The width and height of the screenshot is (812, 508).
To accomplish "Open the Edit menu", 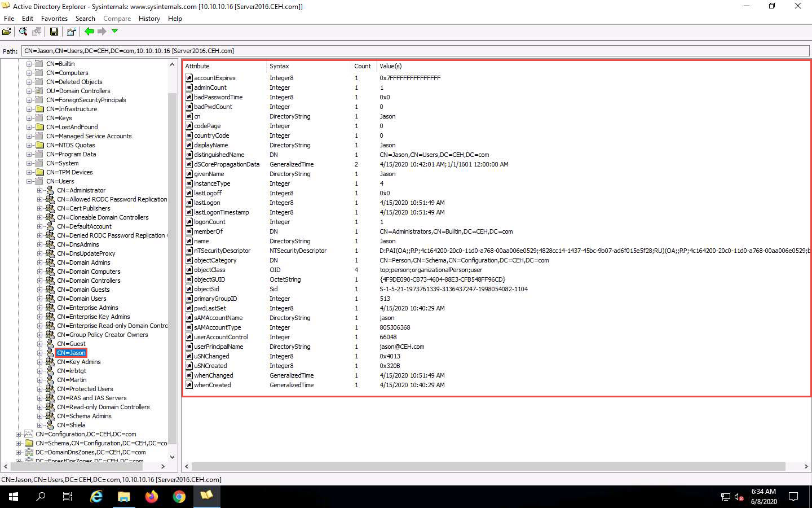I will 28,19.
